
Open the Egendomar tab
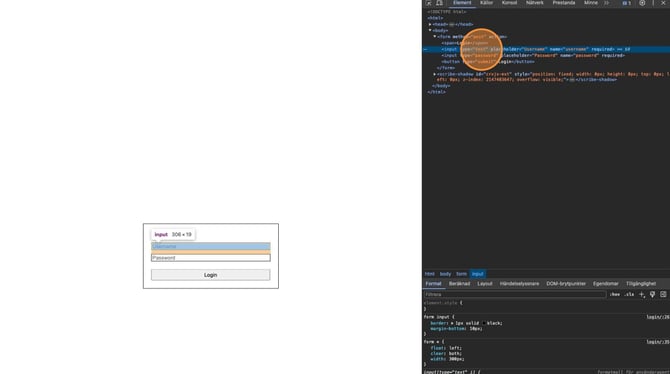coord(605,284)
